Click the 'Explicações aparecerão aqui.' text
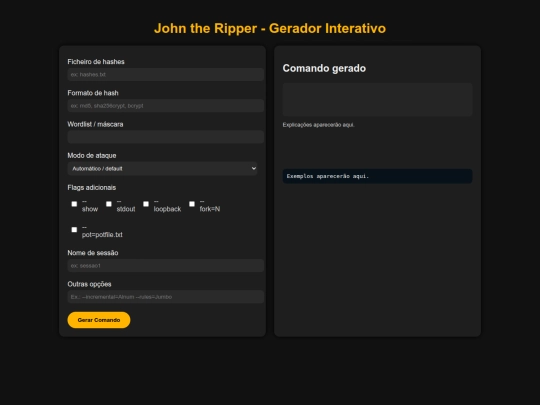The height and width of the screenshot is (405, 540). pyautogui.click(x=319, y=125)
